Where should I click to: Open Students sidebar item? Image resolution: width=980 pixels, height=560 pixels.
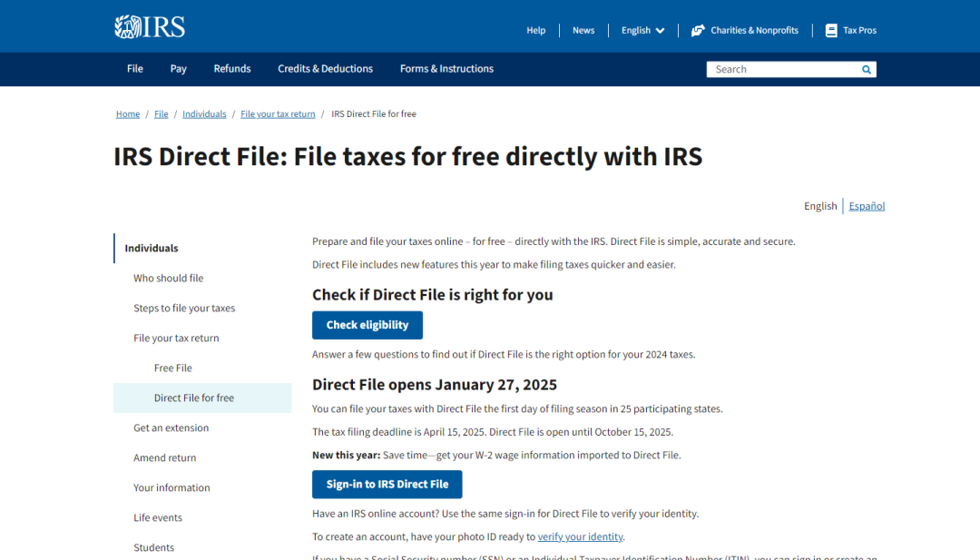point(153,547)
